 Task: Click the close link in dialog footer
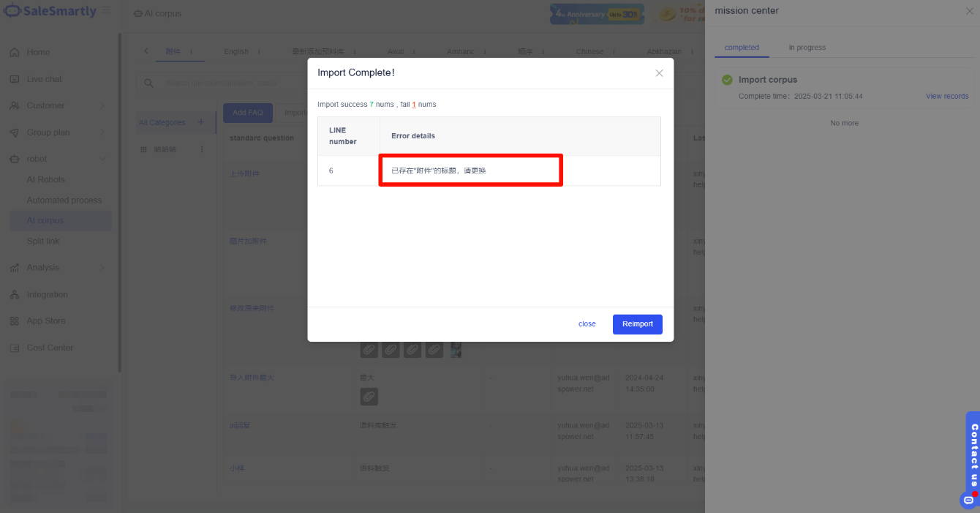coord(587,324)
